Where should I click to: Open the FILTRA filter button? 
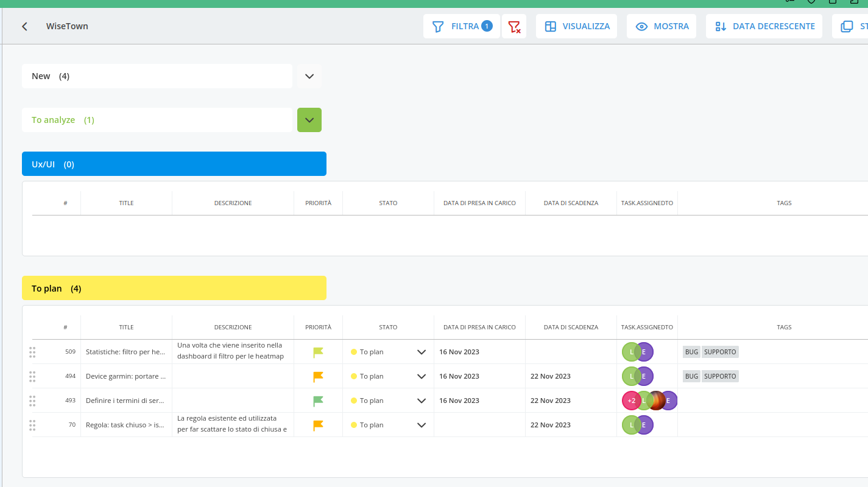(x=461, y=26)
